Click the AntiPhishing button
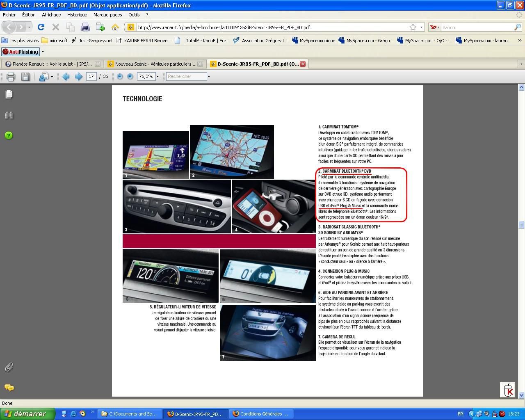Viewport: 525px width, 420px height. 20,52
